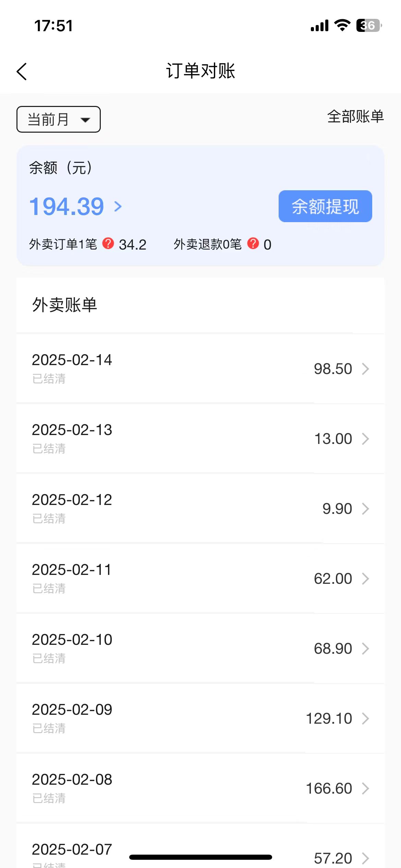Open the 当前月 month dropdown
Viewport: 401px width, 868px height.
(59, 119)
